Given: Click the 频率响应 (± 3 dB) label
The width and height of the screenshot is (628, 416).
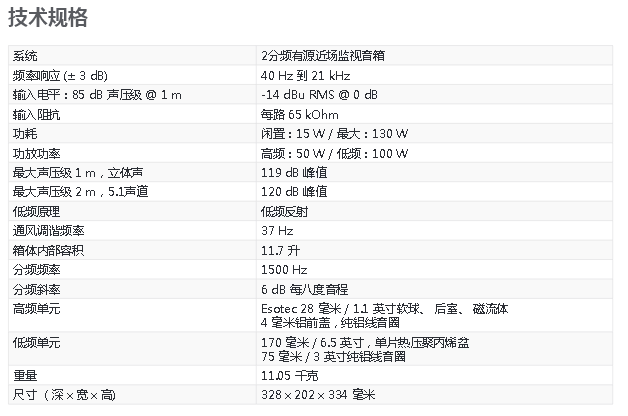Looking at the screenshot, I should coord(63,76).
